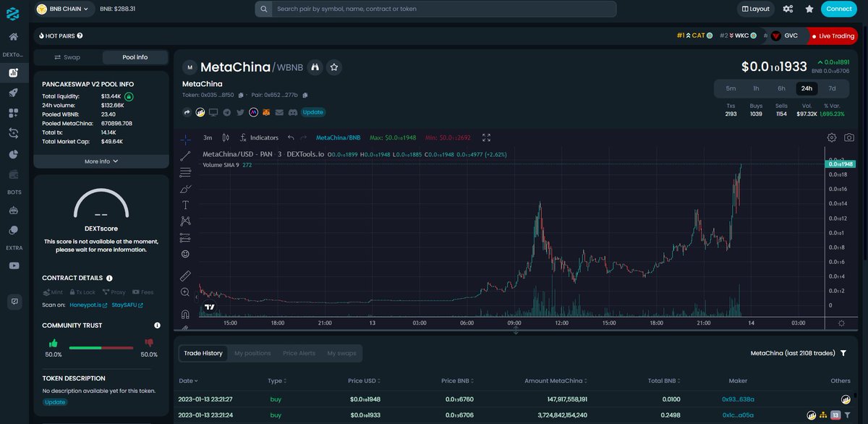Toggle chart fullscreen mode
868x424 pixels.
(x=486, y=137)
